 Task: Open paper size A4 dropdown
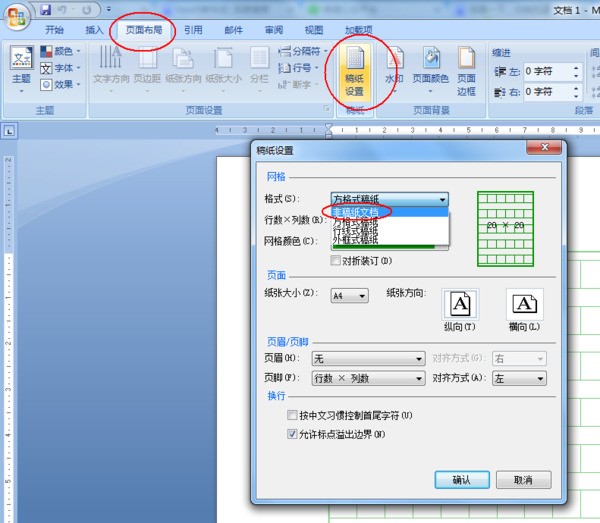(349, 296)
